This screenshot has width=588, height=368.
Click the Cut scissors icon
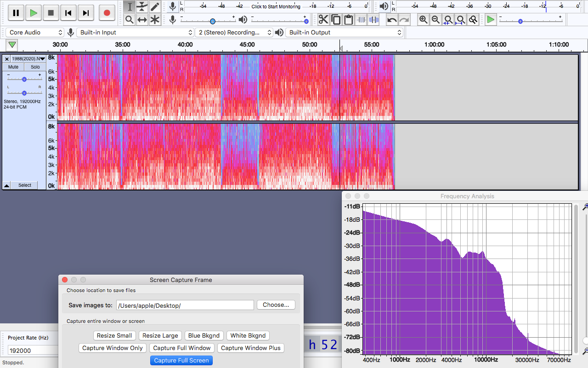(323, 19)
